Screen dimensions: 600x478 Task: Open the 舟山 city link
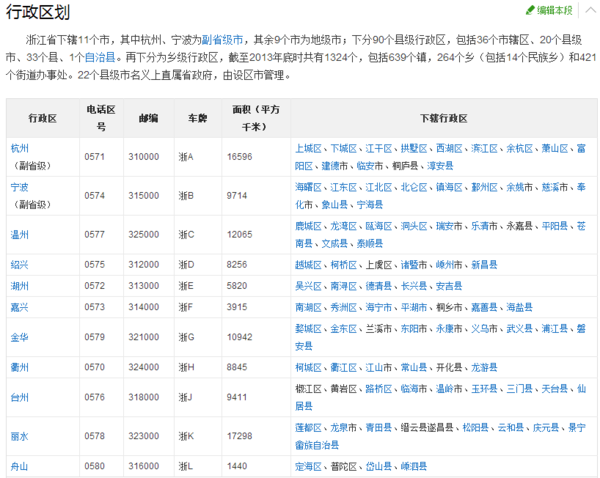click(20, 467)
